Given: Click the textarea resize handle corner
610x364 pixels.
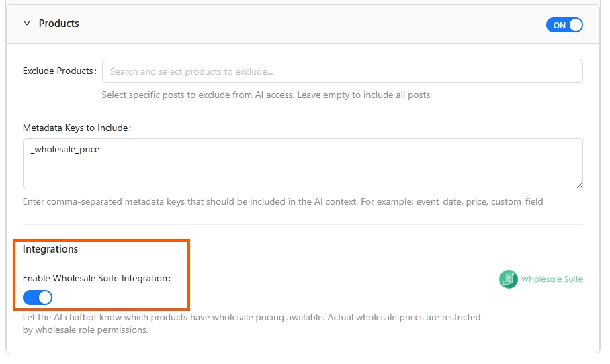Looking at the screenshot, I should (579, 185).
